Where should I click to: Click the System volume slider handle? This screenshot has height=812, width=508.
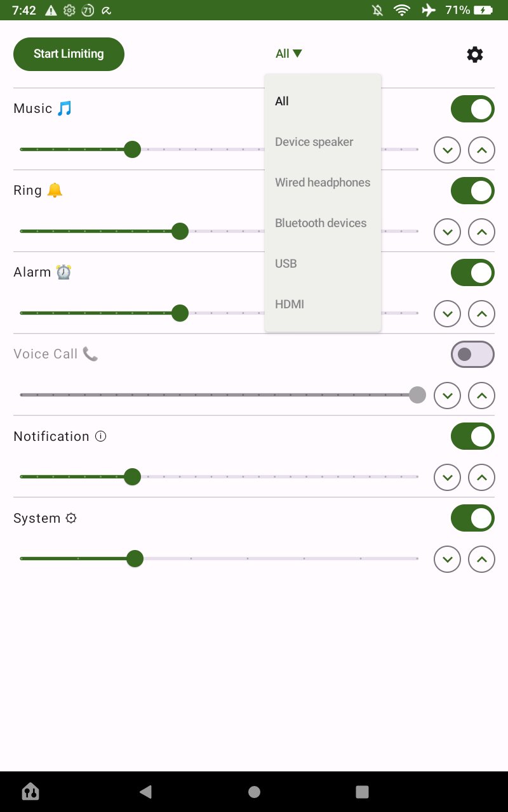(x=135, y=559)
